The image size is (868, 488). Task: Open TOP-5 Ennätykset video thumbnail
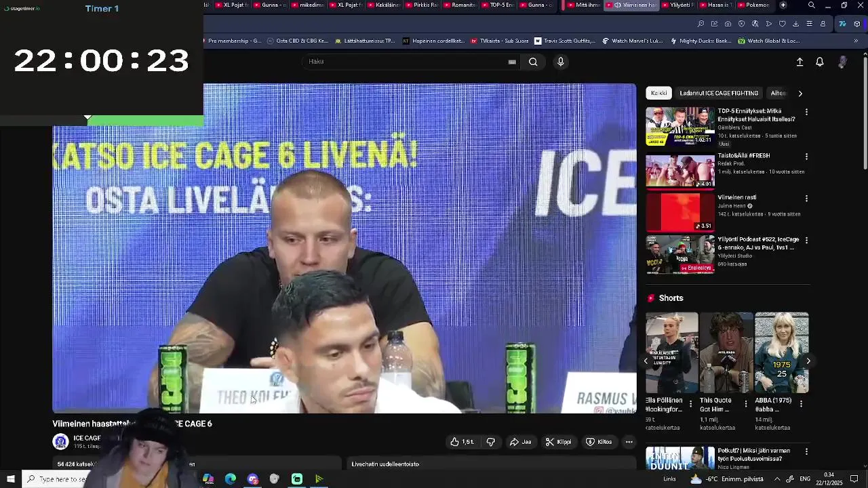(680, 126)
